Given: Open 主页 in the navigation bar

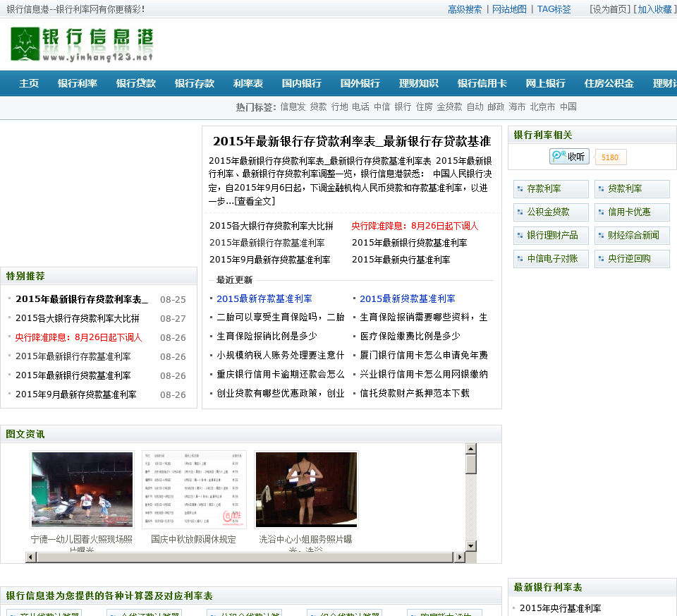Looking at the screenshot, I should click(29, 83).
